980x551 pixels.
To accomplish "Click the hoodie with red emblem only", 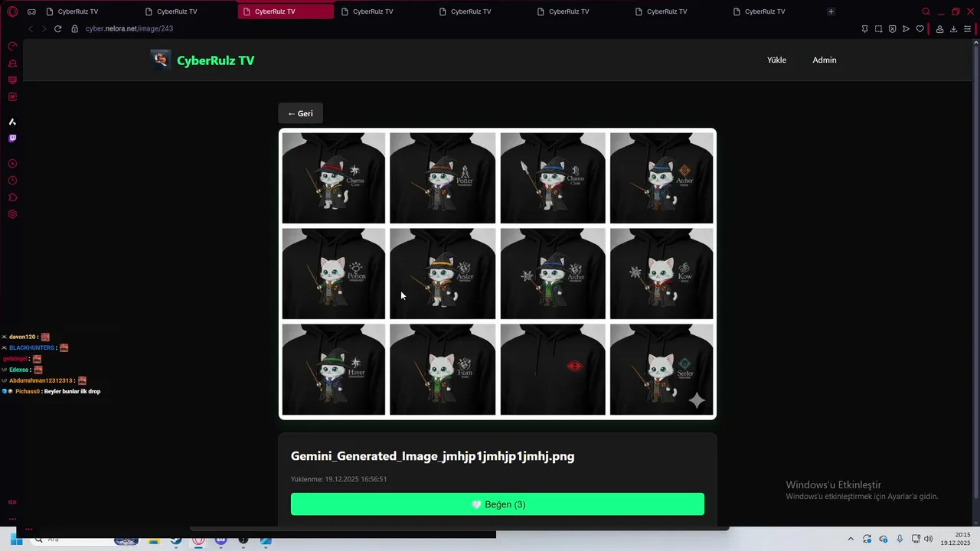I will pyautogui.click(x=553, y=370).
